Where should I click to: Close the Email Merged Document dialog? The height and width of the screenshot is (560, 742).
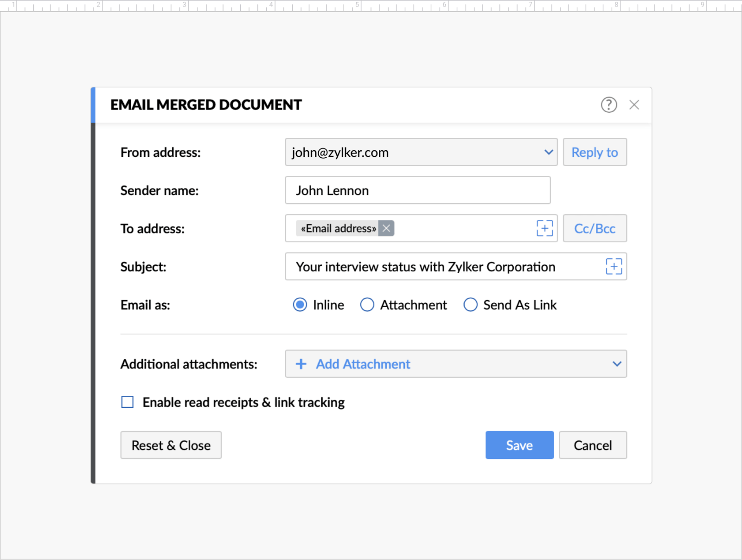(634, 105)
